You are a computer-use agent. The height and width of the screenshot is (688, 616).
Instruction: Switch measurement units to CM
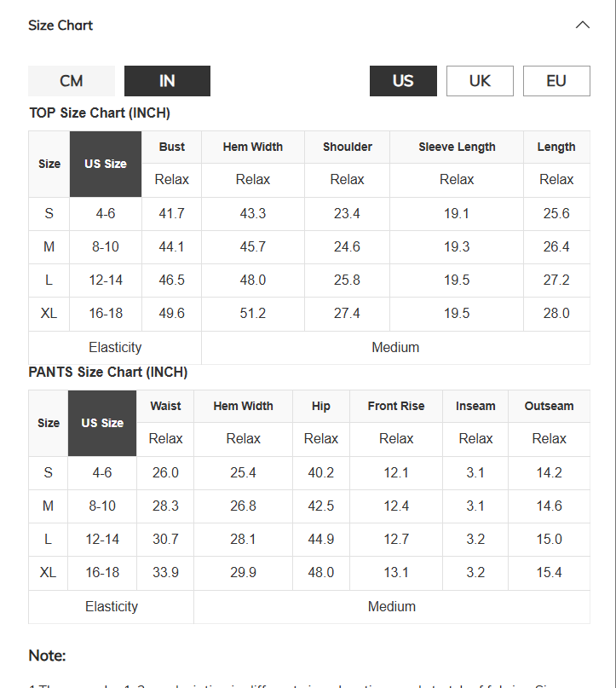point(72,81)
